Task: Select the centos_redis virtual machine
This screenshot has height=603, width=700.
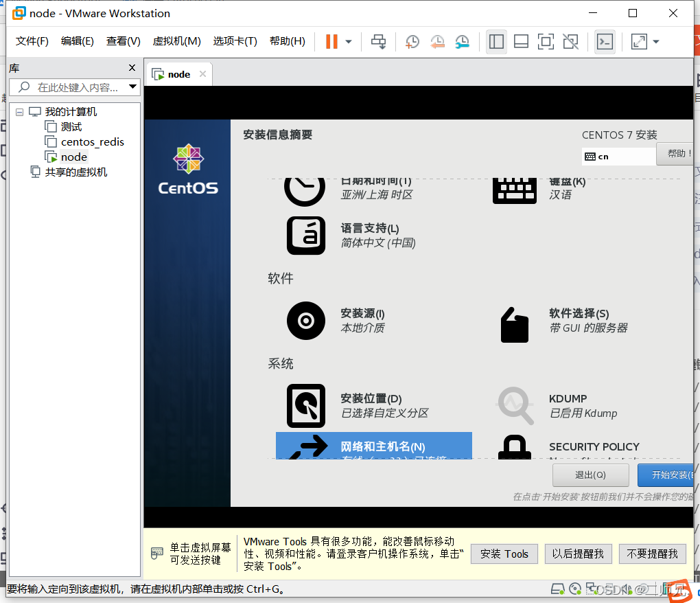Action: tap(84, 142)
